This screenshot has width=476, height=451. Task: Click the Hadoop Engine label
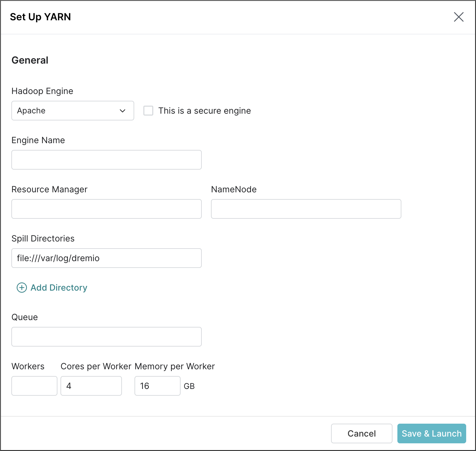click(x=42, y=91)
